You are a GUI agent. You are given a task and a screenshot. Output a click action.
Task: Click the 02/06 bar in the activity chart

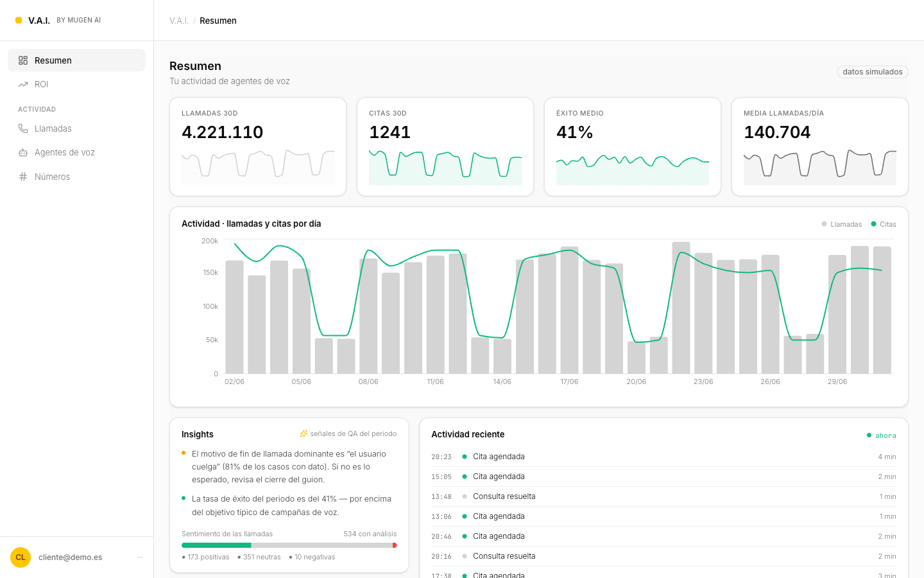(235, 317)
